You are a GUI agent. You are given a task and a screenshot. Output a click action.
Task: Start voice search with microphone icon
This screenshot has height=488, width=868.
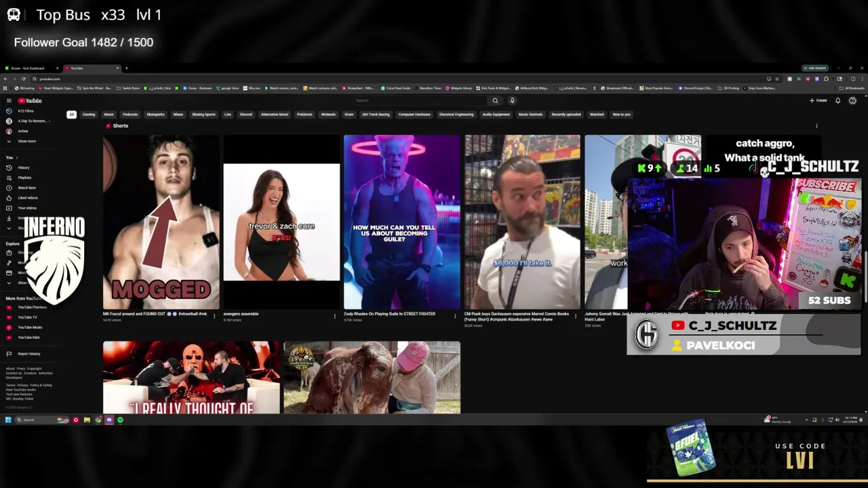pyautogui.click(x=512, y=100)
